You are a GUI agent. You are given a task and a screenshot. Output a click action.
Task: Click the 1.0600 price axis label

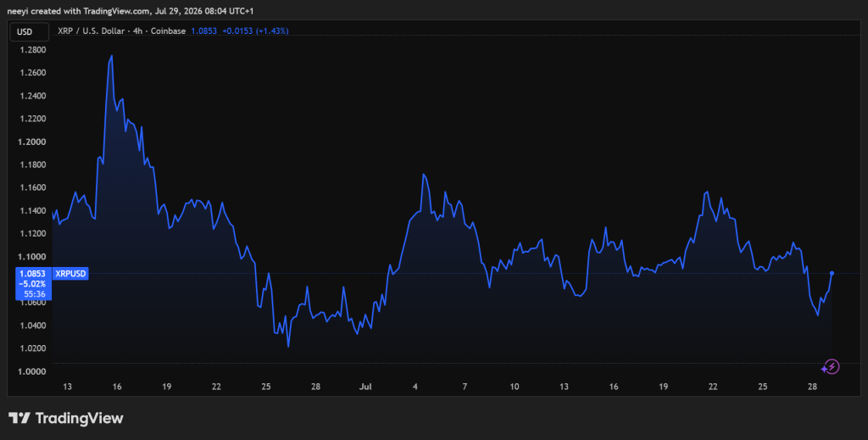click(x=33, y=303)
